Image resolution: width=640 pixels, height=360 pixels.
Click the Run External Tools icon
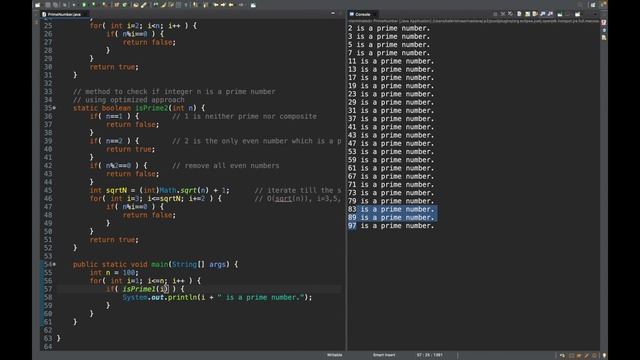tap(104, 5)
